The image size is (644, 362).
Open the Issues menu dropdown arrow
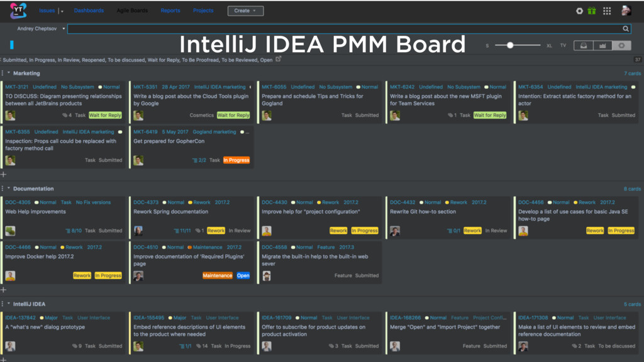point(62,11)
